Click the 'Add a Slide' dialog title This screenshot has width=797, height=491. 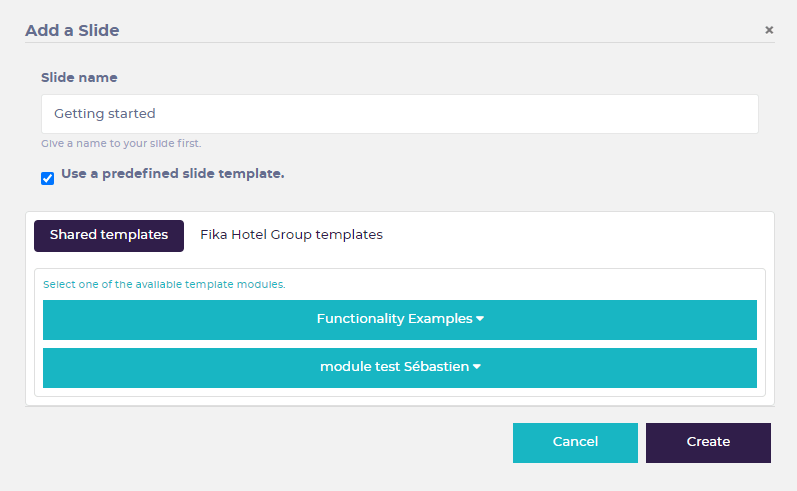[x=72, y=30]
